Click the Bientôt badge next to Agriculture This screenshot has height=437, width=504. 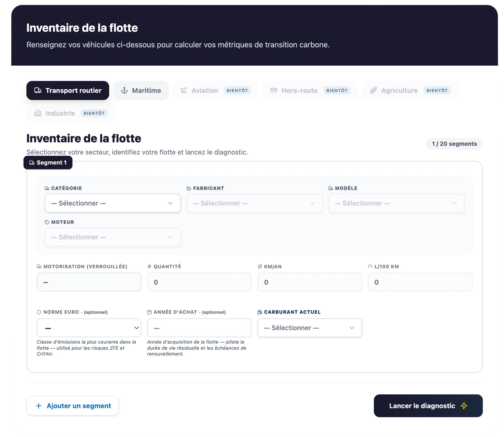[437, 90]
